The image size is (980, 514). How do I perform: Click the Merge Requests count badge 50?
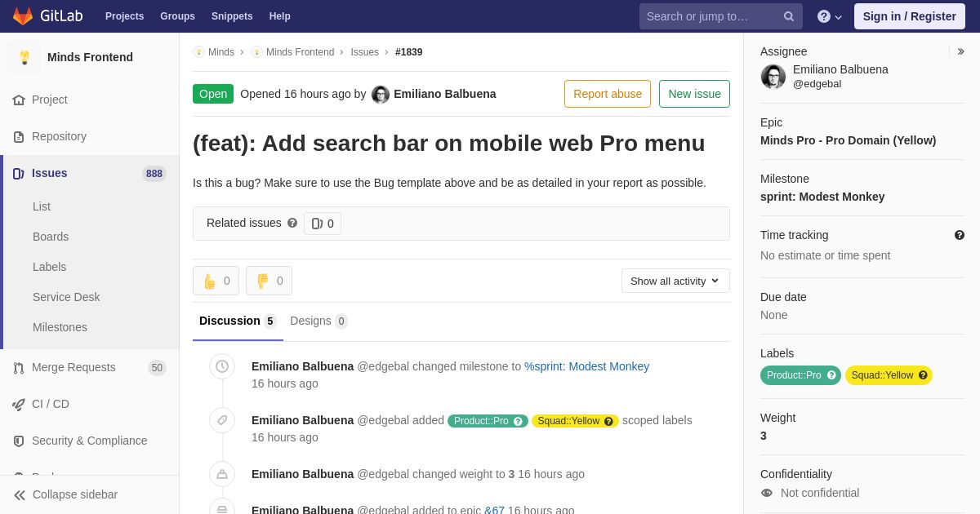[157, 368]
